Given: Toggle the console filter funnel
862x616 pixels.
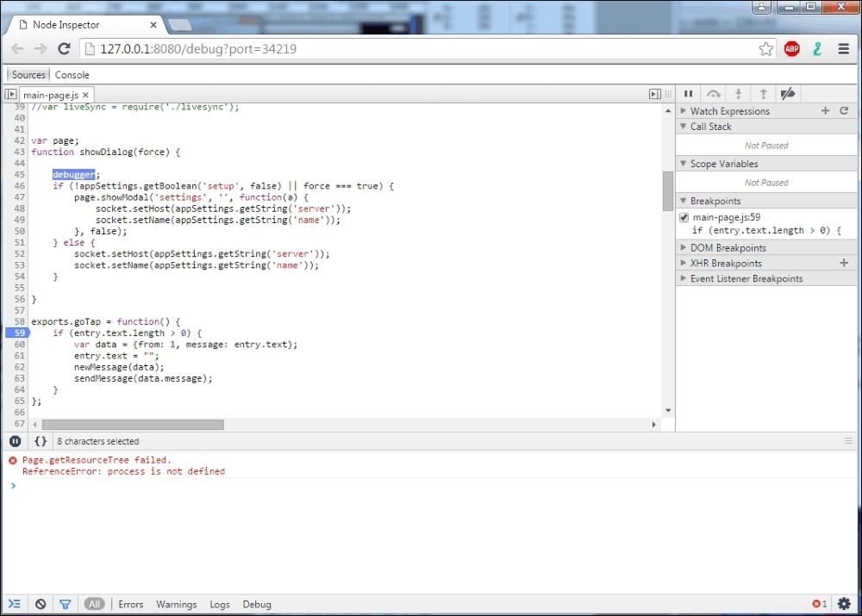Looking at the screenshot, I should point(65,604).
